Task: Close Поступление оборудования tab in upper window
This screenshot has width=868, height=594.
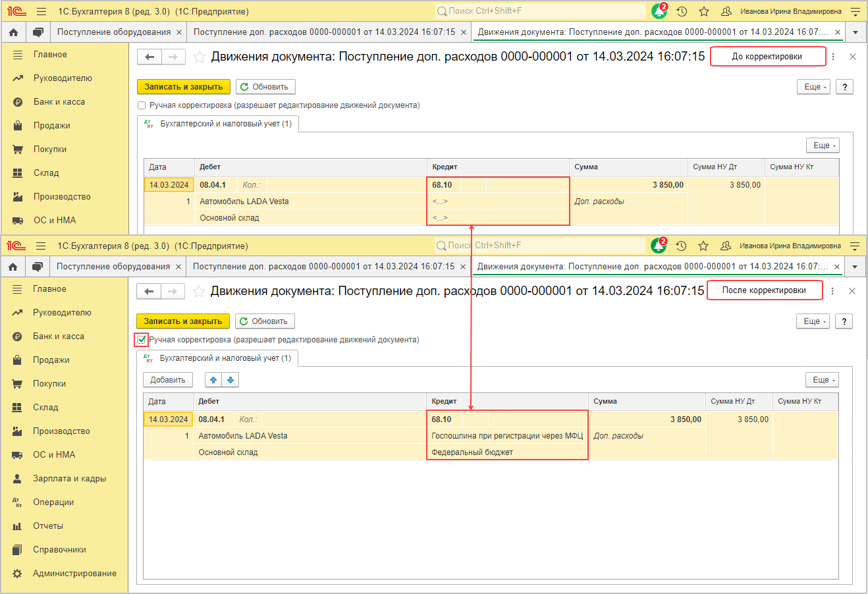Action: coord(179,32)
